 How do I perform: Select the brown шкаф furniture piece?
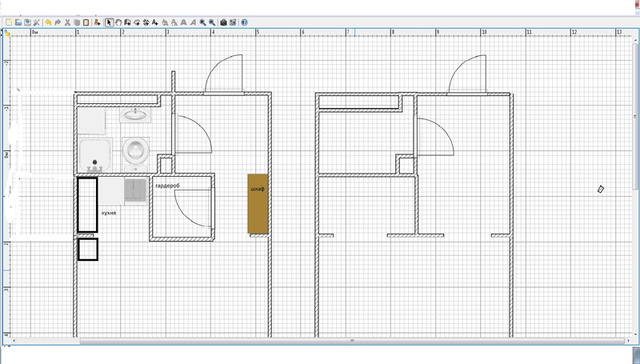pos(257,204)
